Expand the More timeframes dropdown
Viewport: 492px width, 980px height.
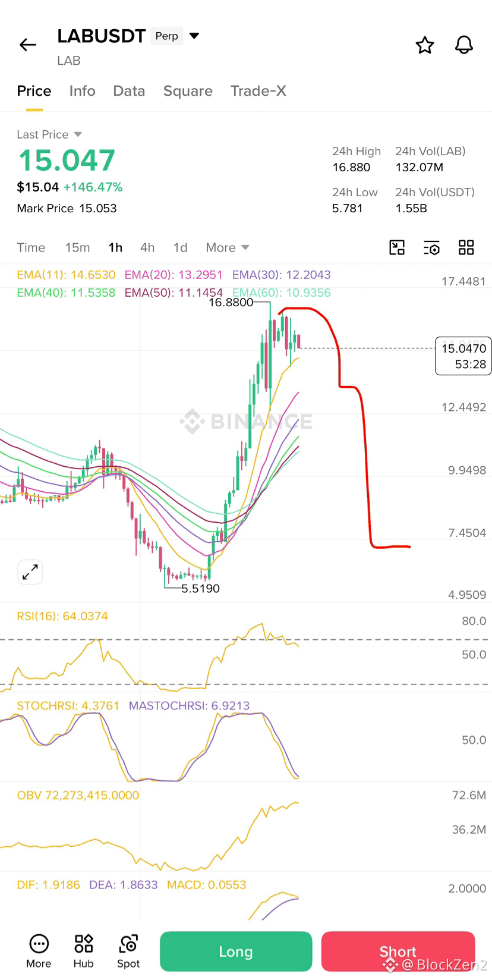(228, 247)
